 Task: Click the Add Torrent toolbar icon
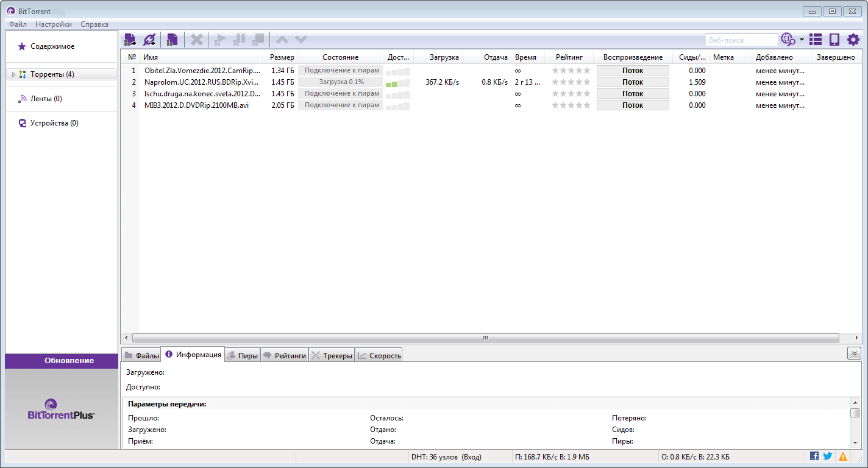point(130,40)
